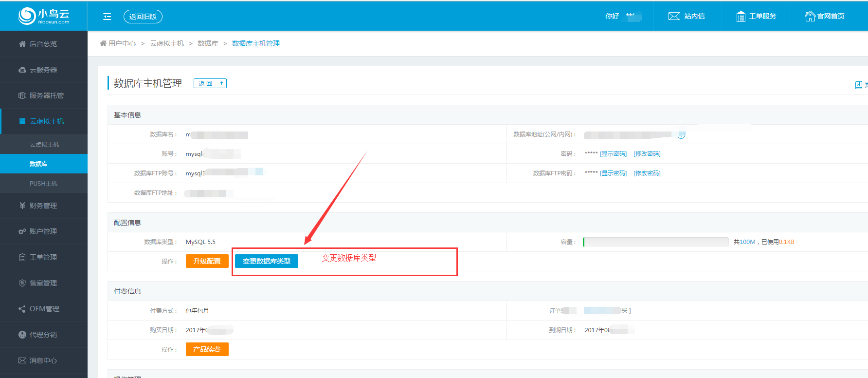868x378 pixels.
Task: Click the 基本信息 section header
Action: pos(127,115)
